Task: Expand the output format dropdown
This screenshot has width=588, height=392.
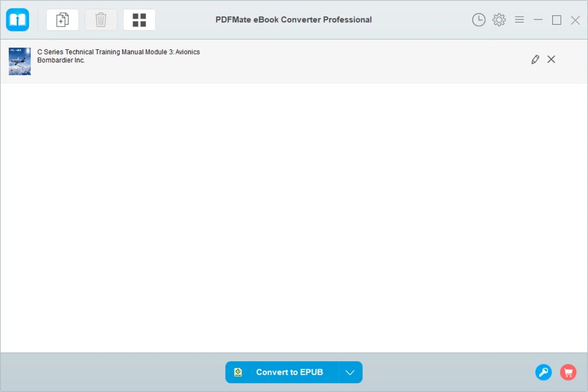Action: point(350,372)
